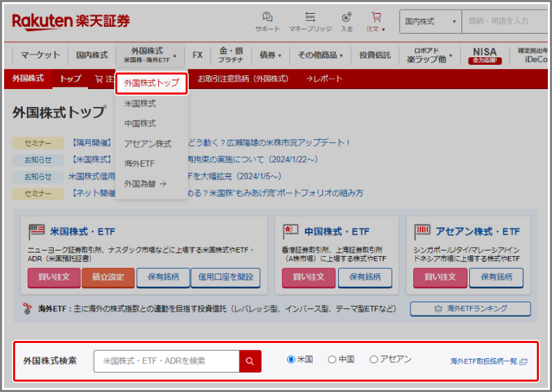Expand the ロボアド 楽ラップ他 dropdown
Screen dimensions: 552x392
pyautogui.click(x=429, y=55)
